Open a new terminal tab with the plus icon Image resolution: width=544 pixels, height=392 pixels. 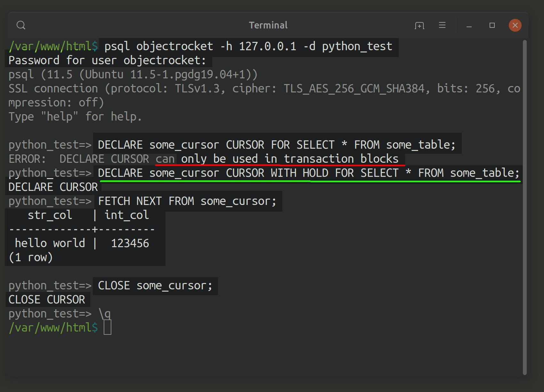(419, 25)
